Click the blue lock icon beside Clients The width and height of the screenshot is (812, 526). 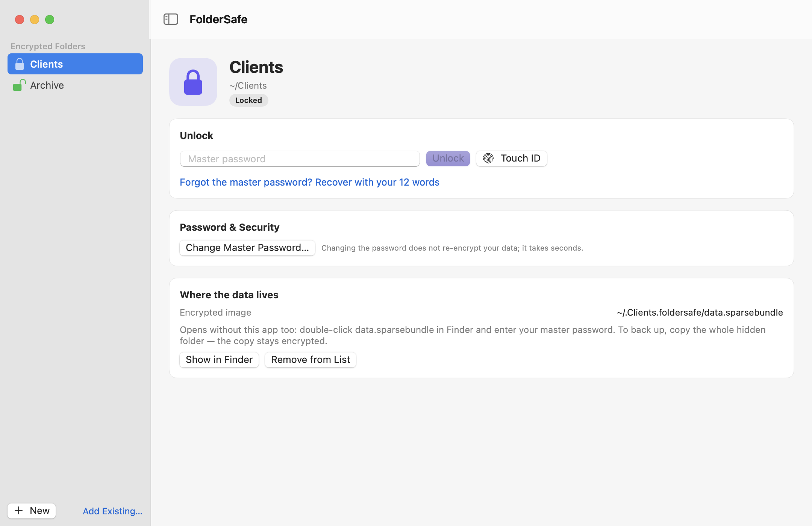20,64
